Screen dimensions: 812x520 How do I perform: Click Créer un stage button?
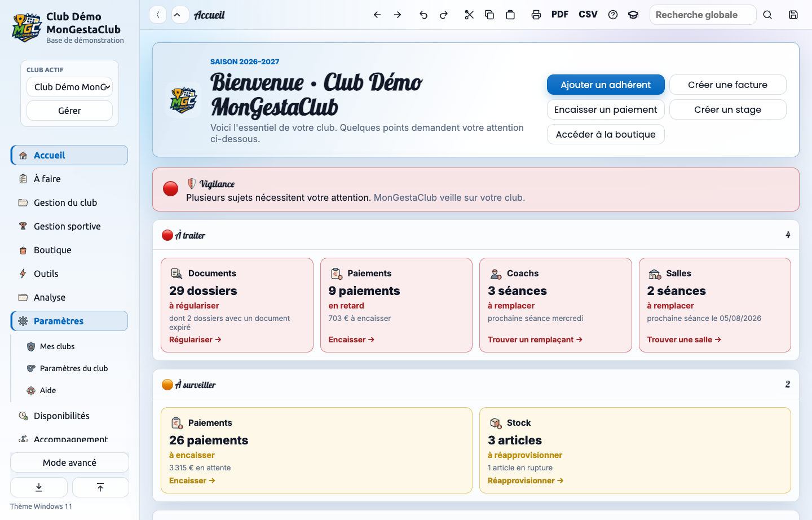(727, 109)
